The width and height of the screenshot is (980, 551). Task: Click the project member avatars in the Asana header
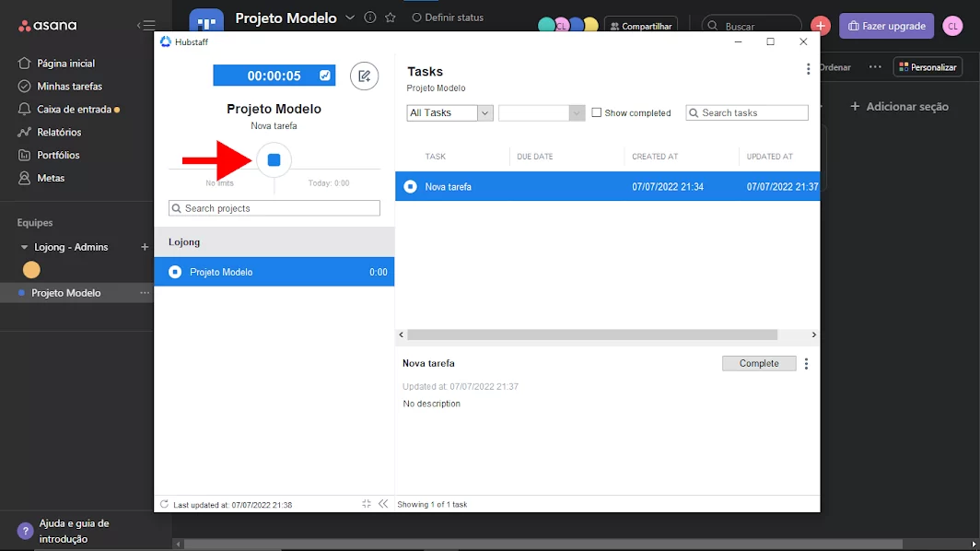[568, 26]
